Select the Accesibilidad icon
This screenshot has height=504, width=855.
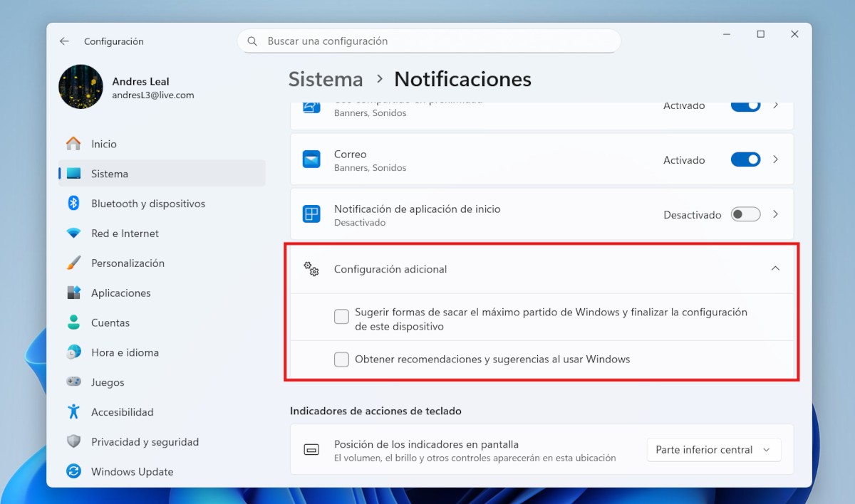coord(73,412)
